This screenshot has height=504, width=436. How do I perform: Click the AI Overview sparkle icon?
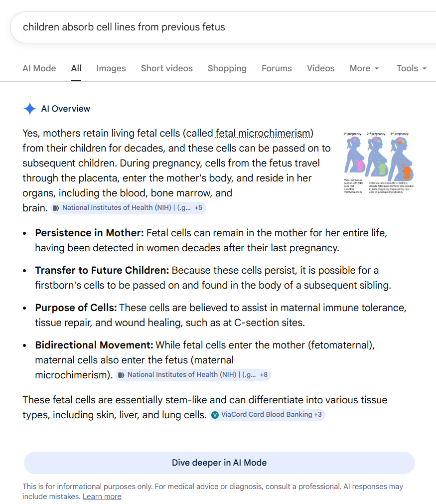point(30,109)
